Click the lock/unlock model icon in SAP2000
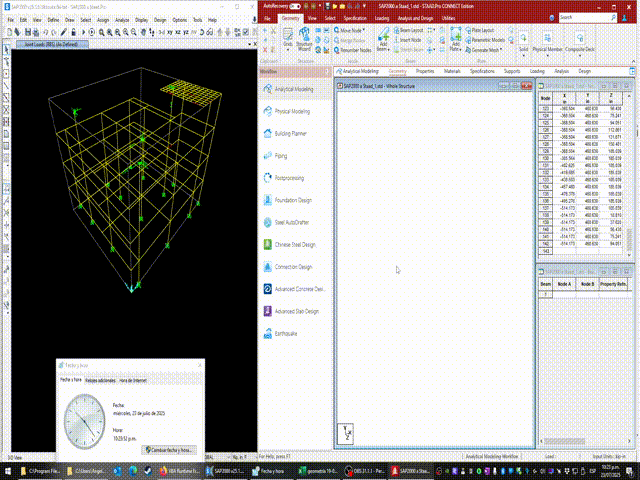 (73, 32)
